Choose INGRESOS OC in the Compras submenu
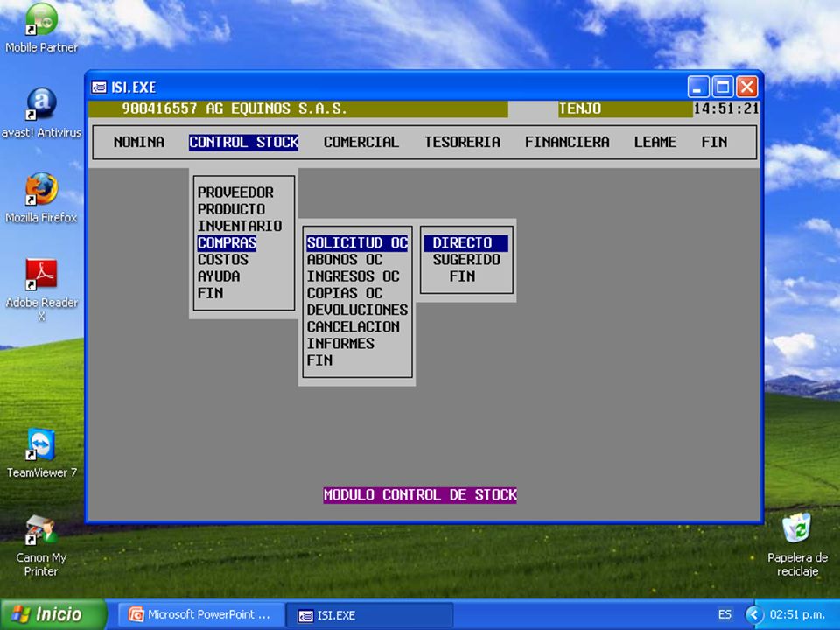The image size is (840, 630). [353, 276]
